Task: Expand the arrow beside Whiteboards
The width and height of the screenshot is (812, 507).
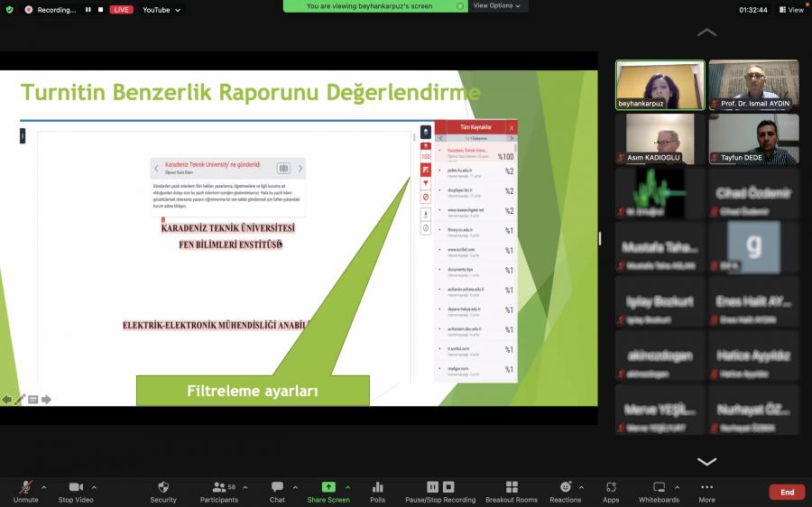Action: 677,487
